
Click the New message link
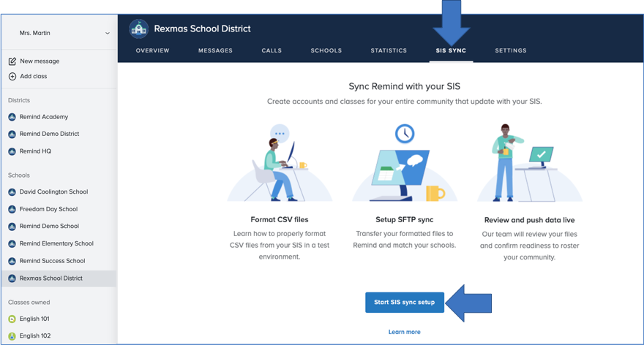pyautogui.click(x=40, y=61)
